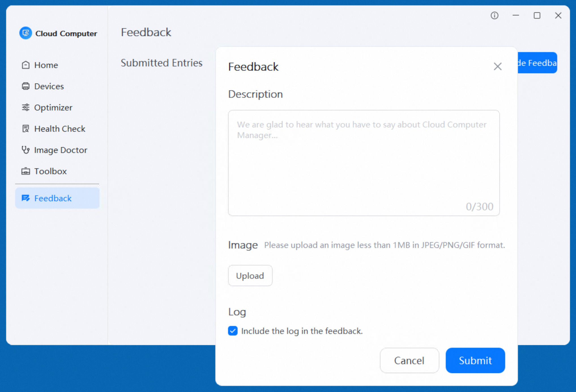Cancel the feedback form
The width and height of the screenshot is (576, 392).
(x=409, y=360)
